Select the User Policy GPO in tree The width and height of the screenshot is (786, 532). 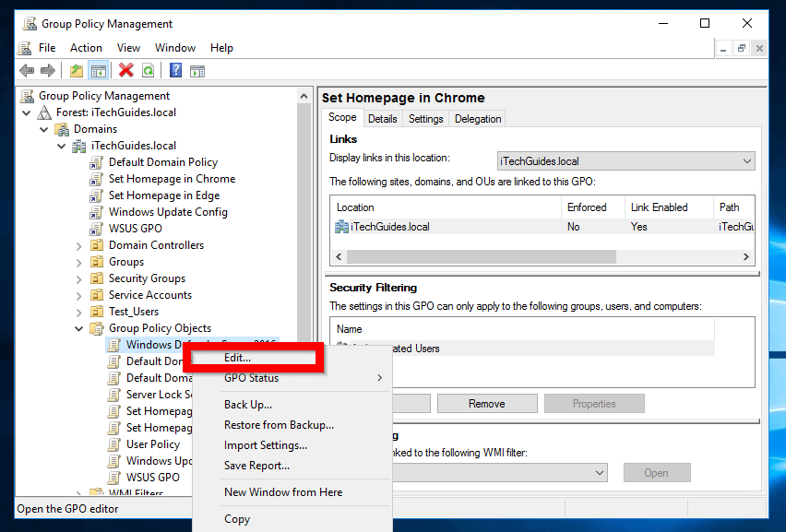(x=152, y=444)
